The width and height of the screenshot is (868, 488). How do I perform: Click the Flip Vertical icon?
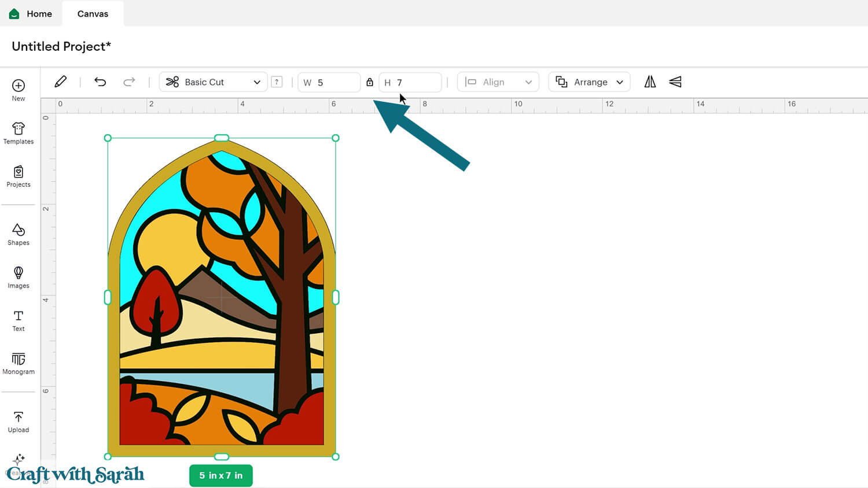click(674, 82)
